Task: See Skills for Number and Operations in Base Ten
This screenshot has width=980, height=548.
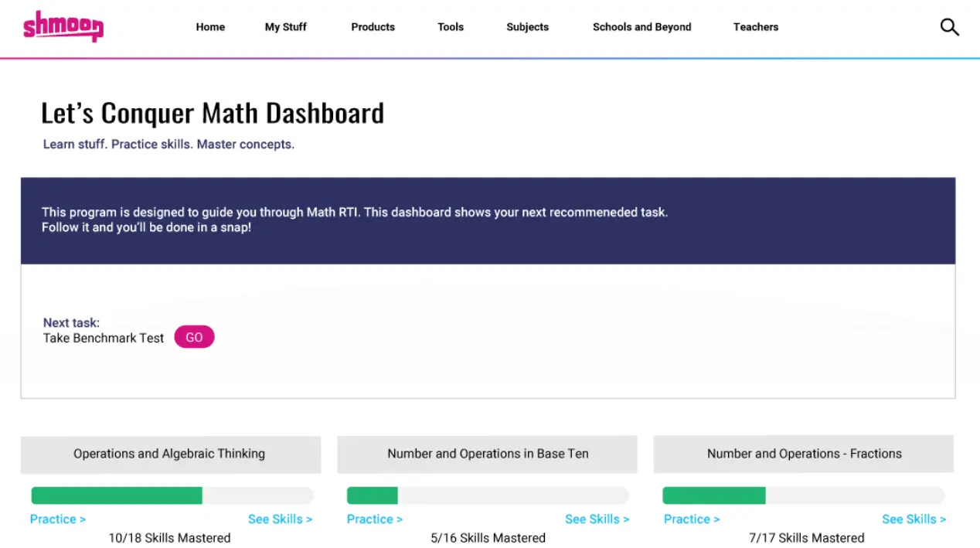Action: pos(597,519)
